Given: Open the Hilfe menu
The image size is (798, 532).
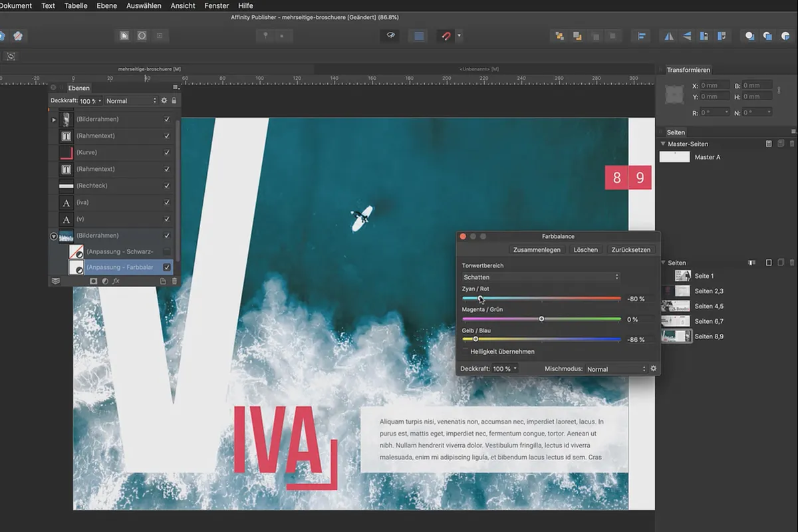Looking at the screenshot, I should pyautogui.click(x=245, y=5).
